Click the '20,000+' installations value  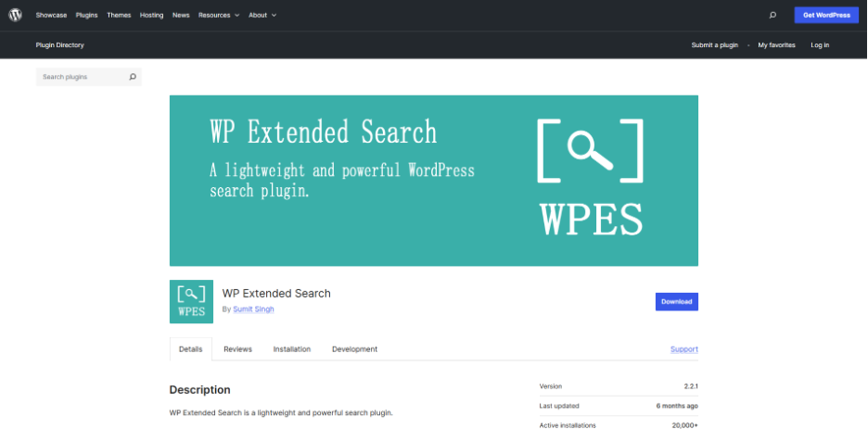click(684, 425)
